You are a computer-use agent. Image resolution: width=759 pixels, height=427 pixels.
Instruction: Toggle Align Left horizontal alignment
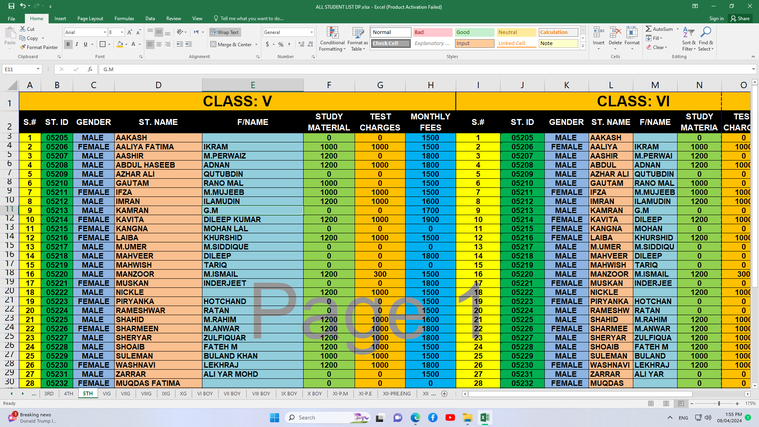point(150,44)
